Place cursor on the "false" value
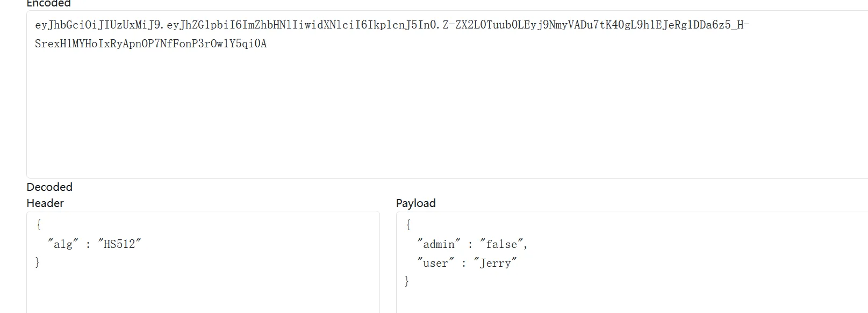The image size is (868, 313). [501, 245]
